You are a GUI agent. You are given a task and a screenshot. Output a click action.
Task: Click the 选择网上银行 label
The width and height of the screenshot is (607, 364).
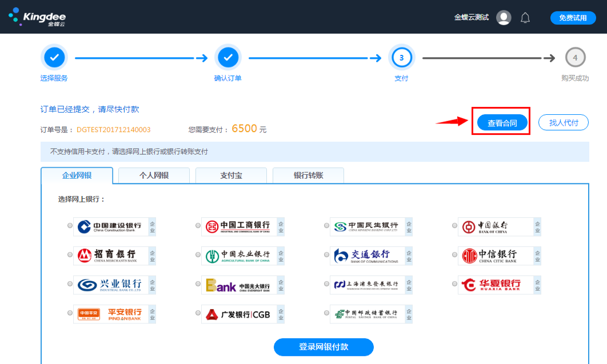click(81, 199)
